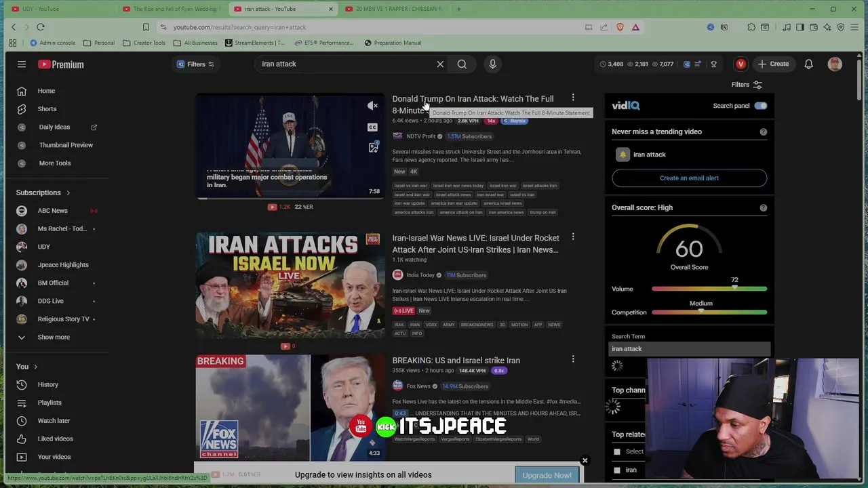The height and width of the screenshot is (488, 868).
Task: Open the All Businesses bookmarks folder
Action: pyautogui.click(x=195, y=43)
